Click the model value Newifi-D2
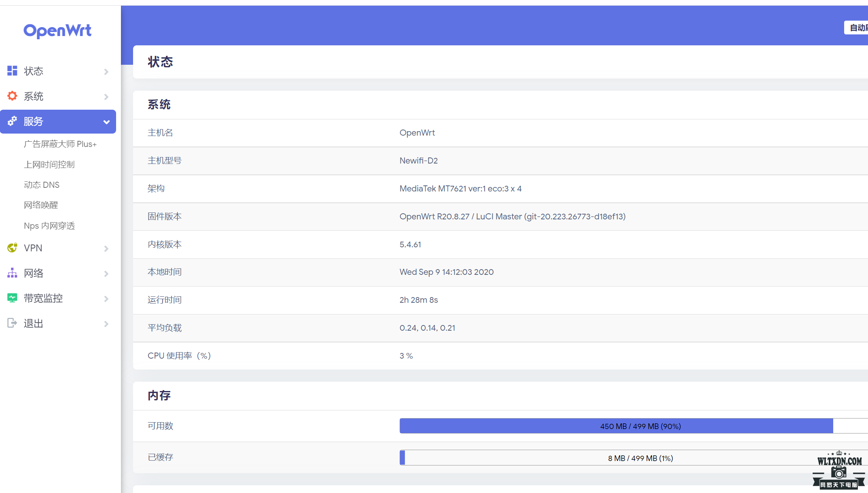 coord(419,161)
